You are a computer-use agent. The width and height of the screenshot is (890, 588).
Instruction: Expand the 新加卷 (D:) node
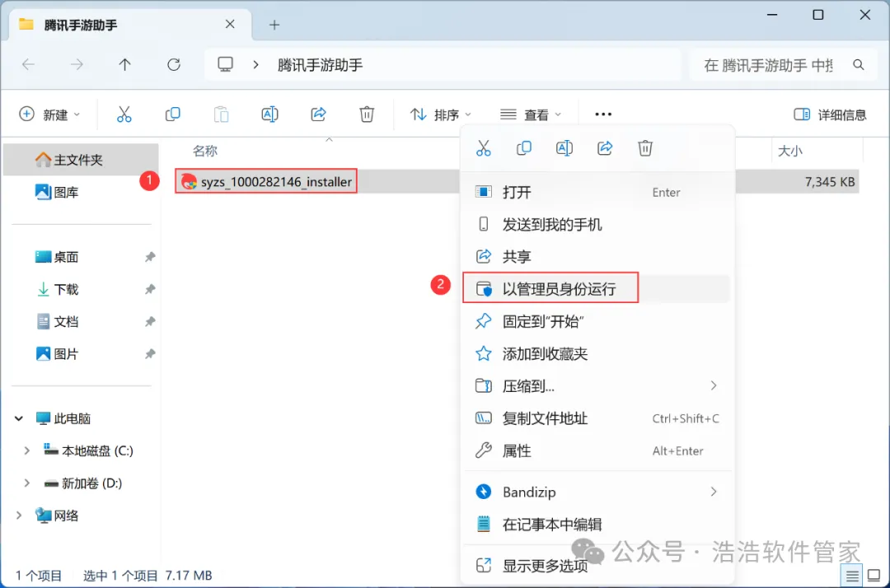(26, 483)
